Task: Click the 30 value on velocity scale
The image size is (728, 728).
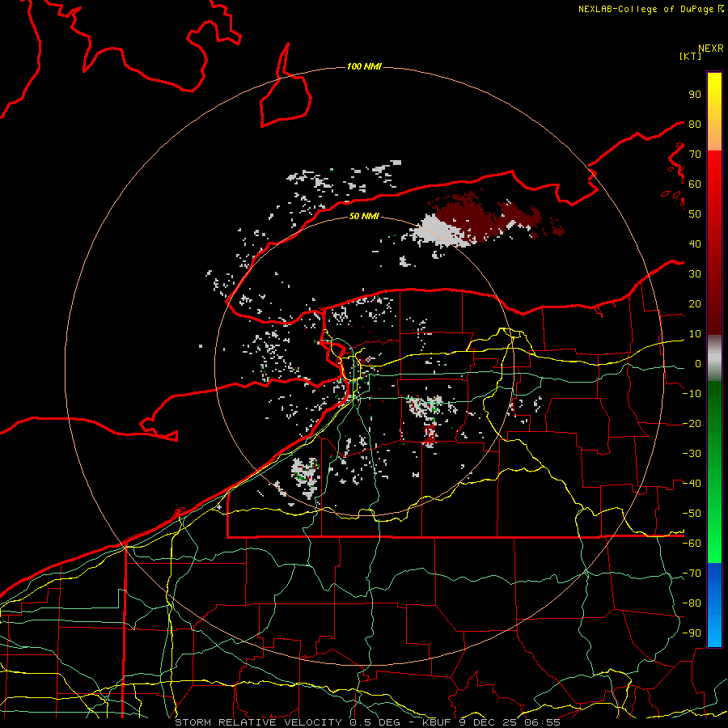Action: pos(695,274)
